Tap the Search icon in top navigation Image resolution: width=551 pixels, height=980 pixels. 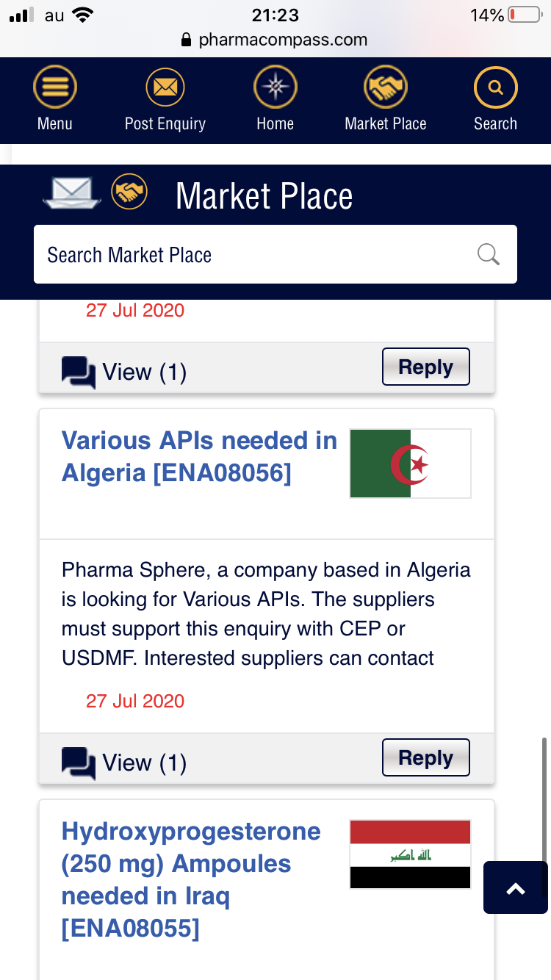point(495,88)
